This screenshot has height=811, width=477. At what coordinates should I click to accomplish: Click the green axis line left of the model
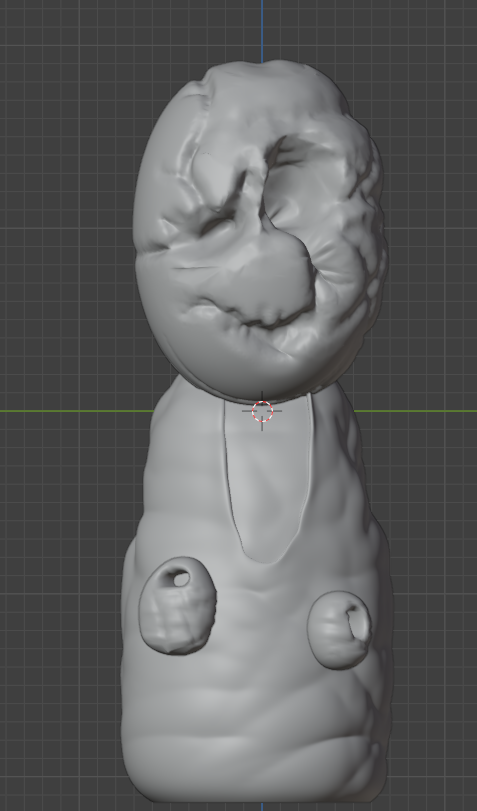(x=77, y=411)
